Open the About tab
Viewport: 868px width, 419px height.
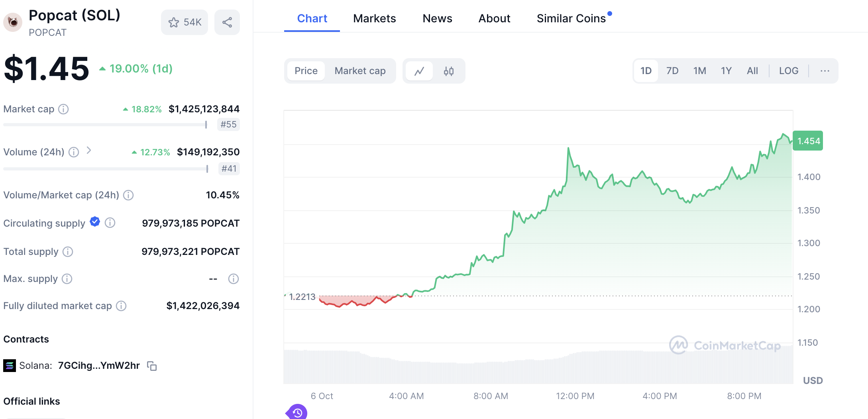click(x=494, y=18)
